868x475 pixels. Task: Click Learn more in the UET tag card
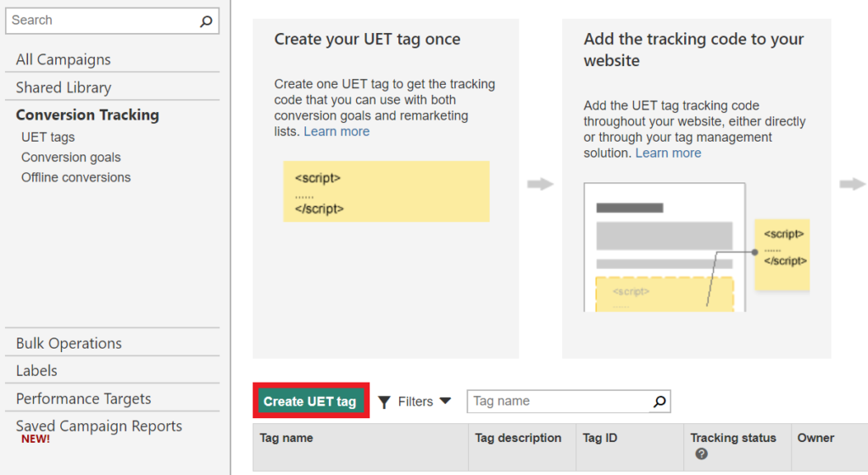coord(337,131)
